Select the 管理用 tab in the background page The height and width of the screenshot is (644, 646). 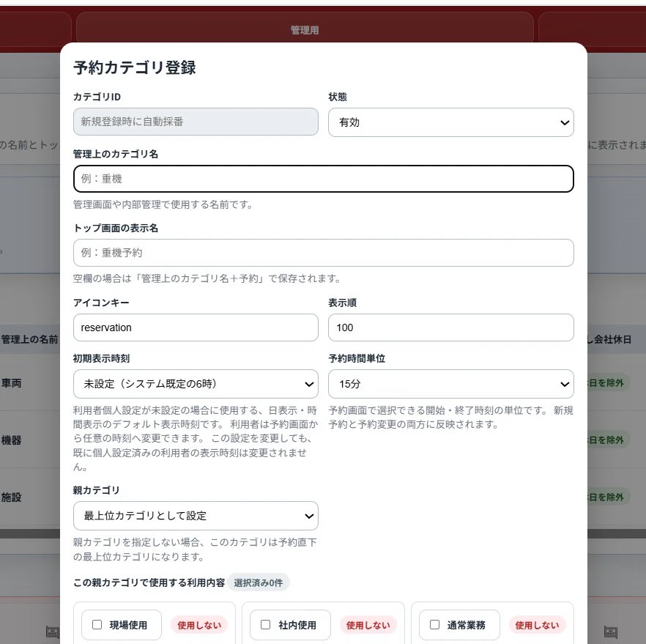305,29
